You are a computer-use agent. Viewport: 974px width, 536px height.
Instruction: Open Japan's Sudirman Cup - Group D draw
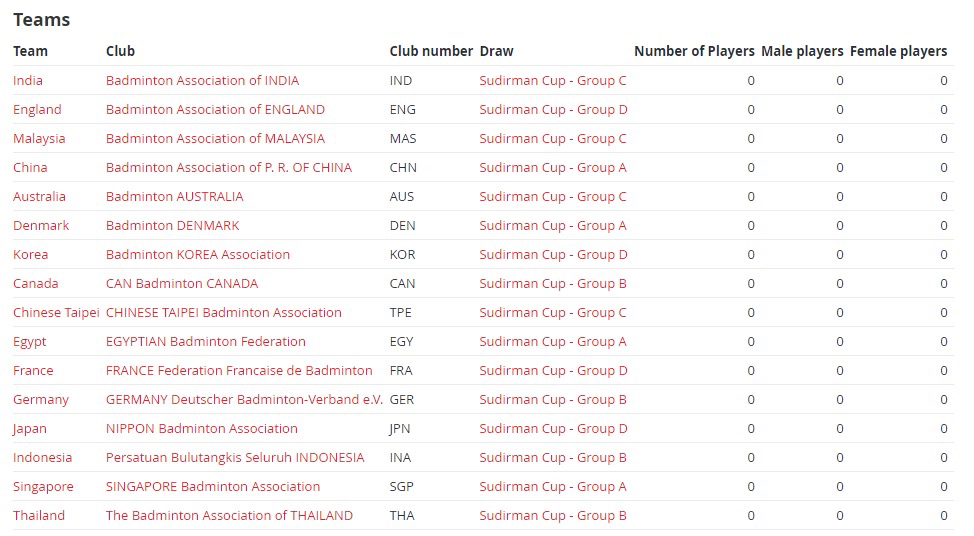(553, 429)
